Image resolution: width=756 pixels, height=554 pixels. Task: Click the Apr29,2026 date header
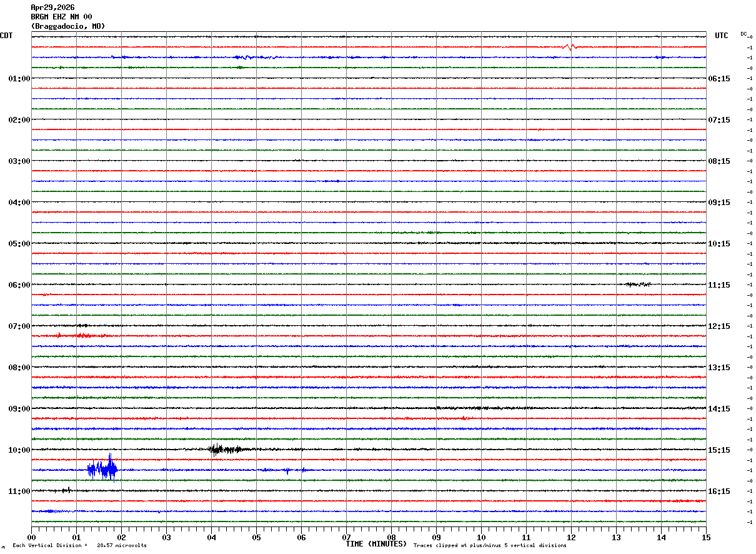[52, 8]
